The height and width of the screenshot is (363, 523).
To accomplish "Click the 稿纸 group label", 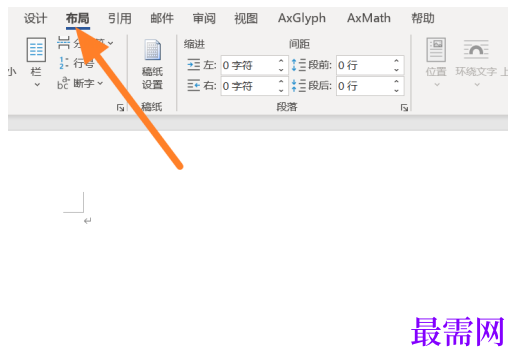I will click(152, 107).
